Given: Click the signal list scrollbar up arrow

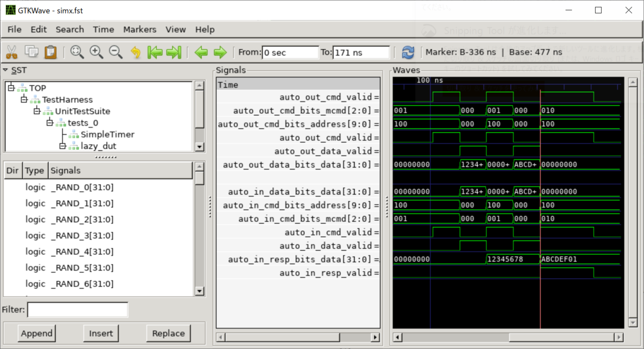Looking at the screenshot, I should (x=199, y=166).
